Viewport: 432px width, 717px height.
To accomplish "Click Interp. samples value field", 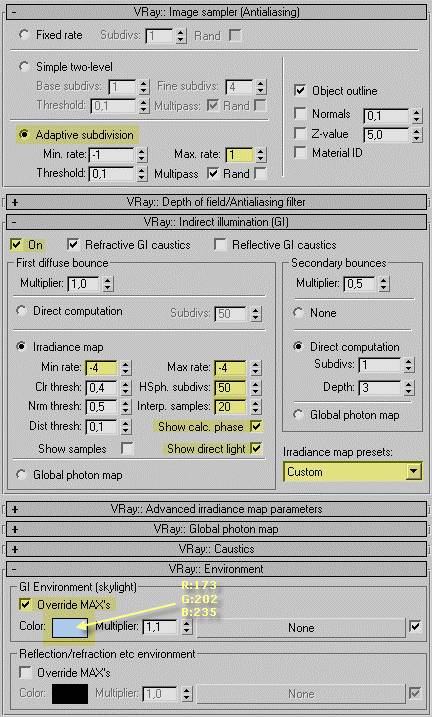I will 231,407.
